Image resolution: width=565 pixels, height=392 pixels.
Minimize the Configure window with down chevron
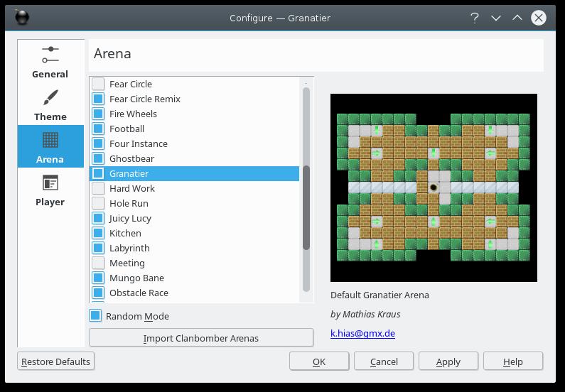[x=496, y=18]
